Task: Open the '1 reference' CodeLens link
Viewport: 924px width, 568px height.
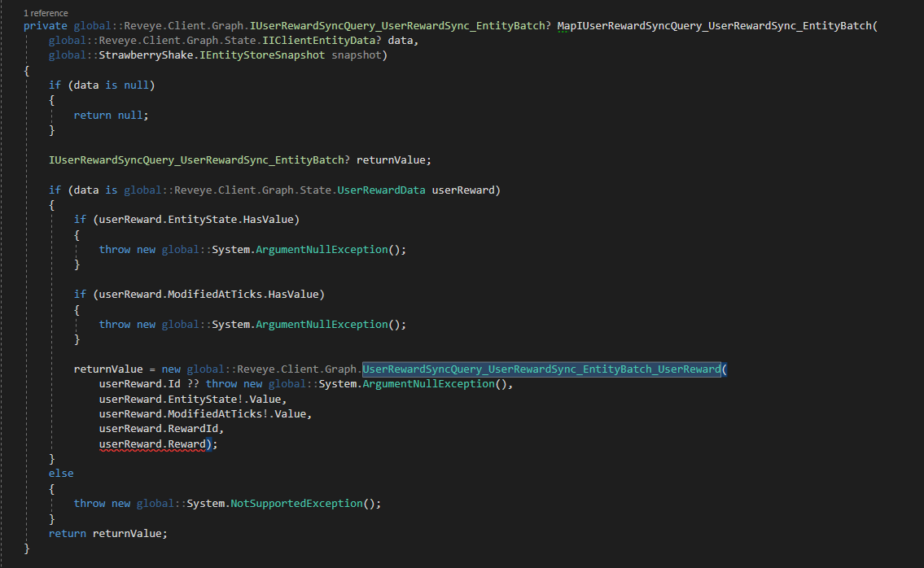Action: click(x=46, y=13)
